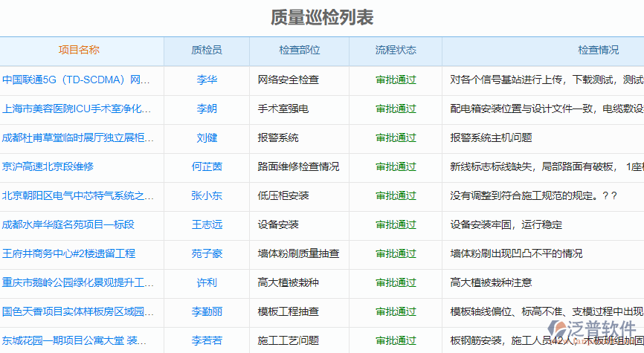Open the 成都水岸华庭名苑项目一标段 link
Image resolution: width=644 pixels, height=353 pixels.
68,224
